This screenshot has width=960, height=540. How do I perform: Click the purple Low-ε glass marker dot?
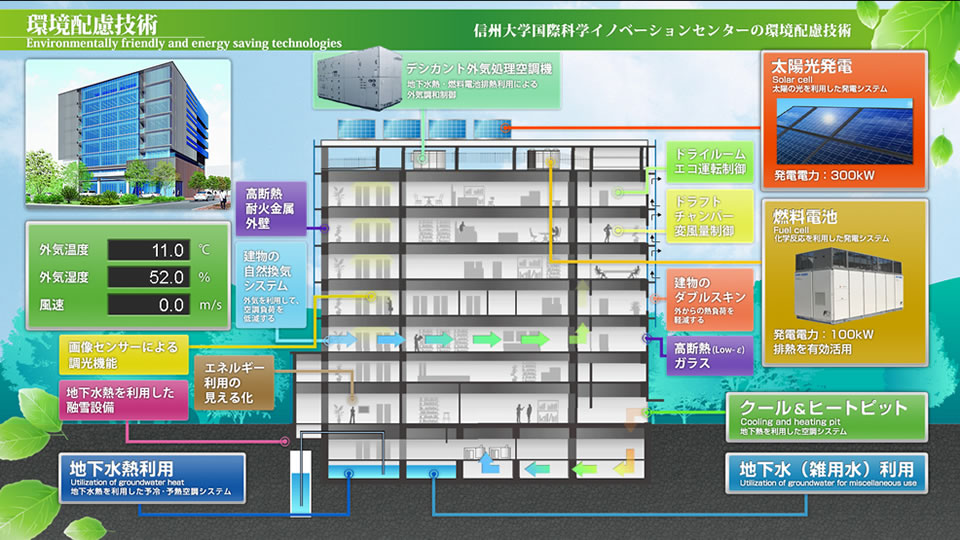[647, 337]
